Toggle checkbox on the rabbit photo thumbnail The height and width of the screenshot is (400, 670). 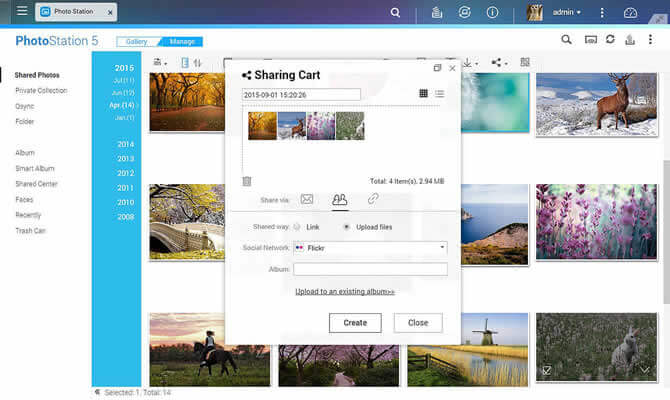pyautogui.click(x=546, y=370)
